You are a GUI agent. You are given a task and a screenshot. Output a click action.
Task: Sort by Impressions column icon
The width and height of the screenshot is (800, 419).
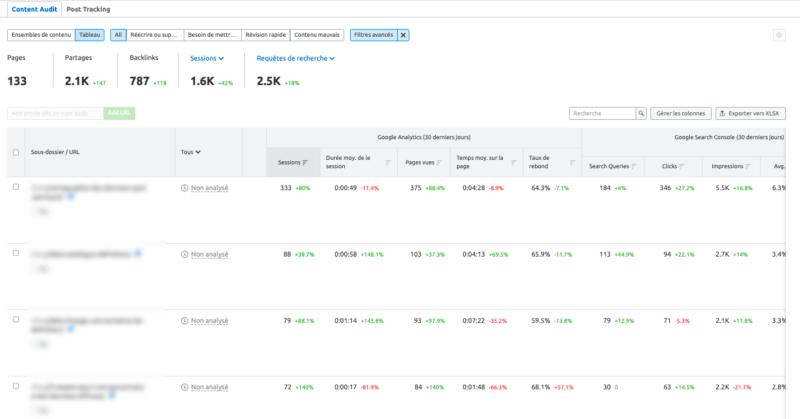748,166
